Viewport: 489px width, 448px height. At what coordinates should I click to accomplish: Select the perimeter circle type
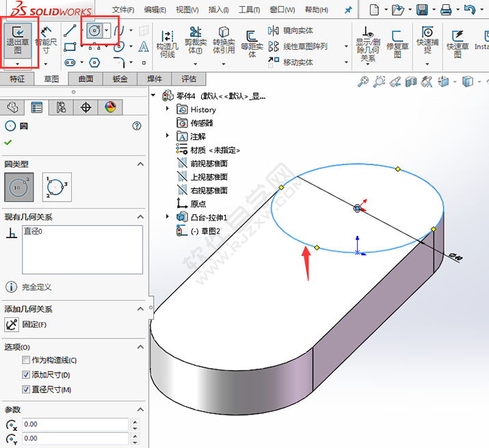click(x=57, y=187)
